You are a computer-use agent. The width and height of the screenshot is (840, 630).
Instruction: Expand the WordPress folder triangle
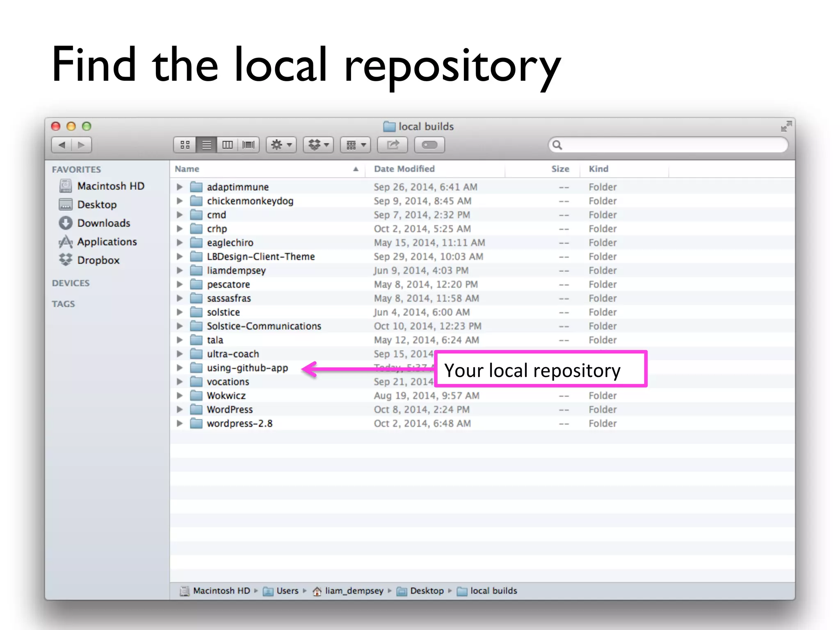(x=180, y=409)
